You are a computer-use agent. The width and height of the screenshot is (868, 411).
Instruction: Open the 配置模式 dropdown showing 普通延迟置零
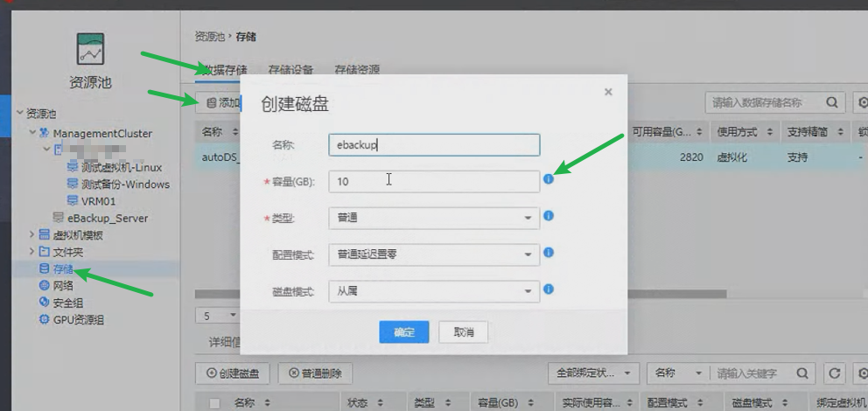click(433, 254)
